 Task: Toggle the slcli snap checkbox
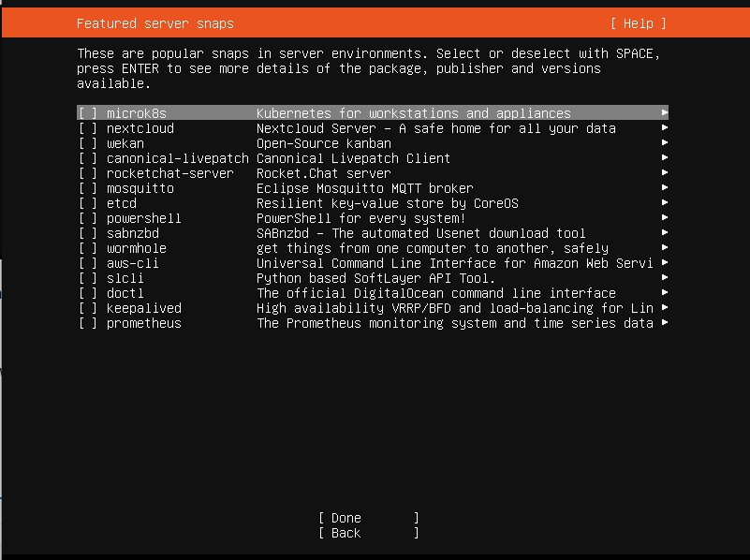(x=88, y=278)
